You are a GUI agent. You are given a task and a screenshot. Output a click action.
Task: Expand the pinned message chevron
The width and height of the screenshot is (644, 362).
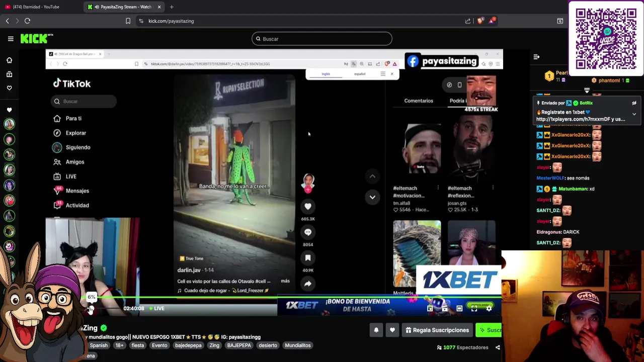[x=634, y=114]
